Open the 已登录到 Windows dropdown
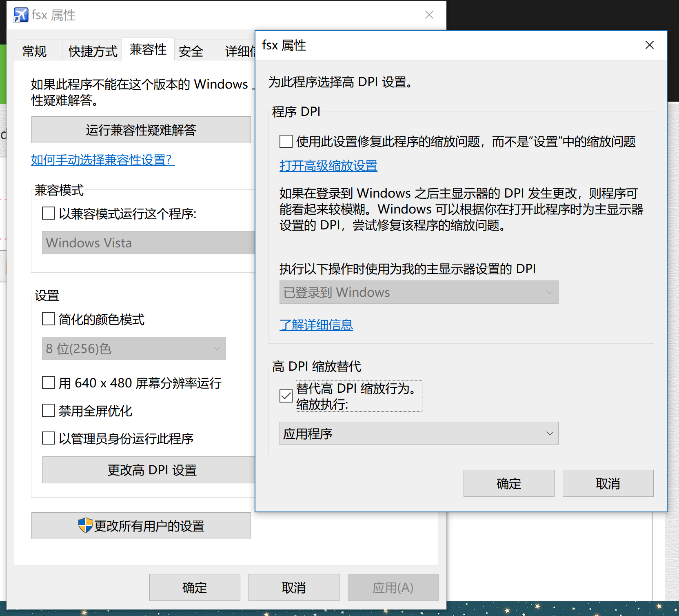The width and height of the screenshot is (679, 616). click(x=419, y=292)
